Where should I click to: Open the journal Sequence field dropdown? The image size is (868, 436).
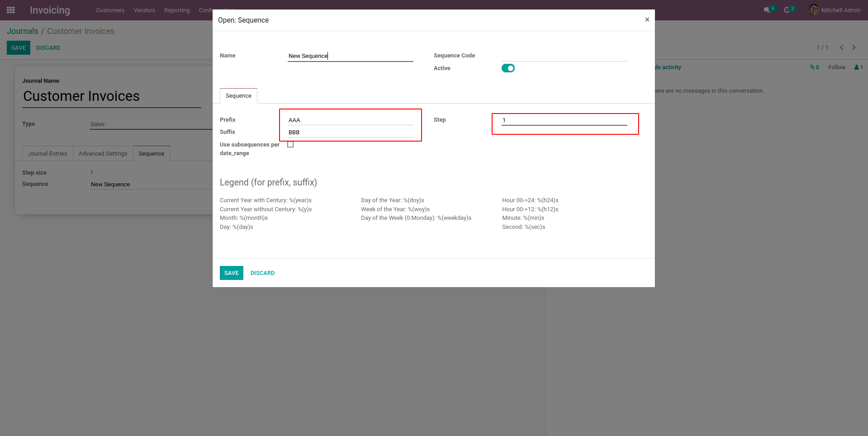pyautogui.click(x=151, y=185)
